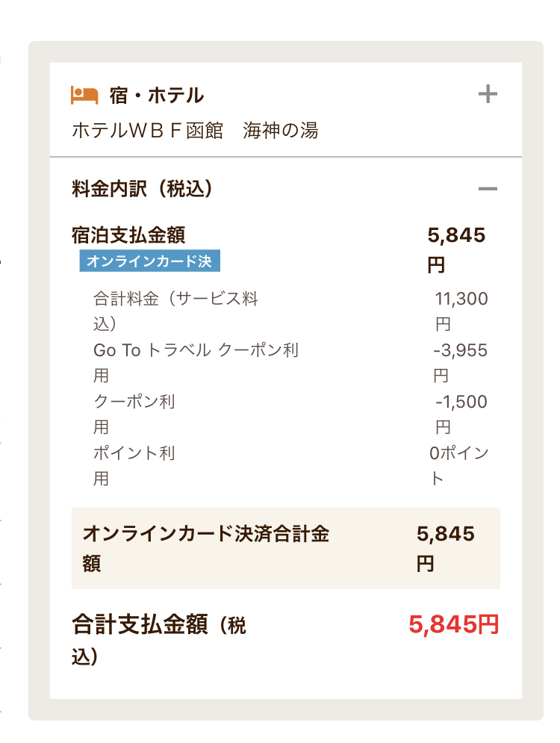Expand the 宿・ホテル section with plus icon
560x743 pixels.
488,94
